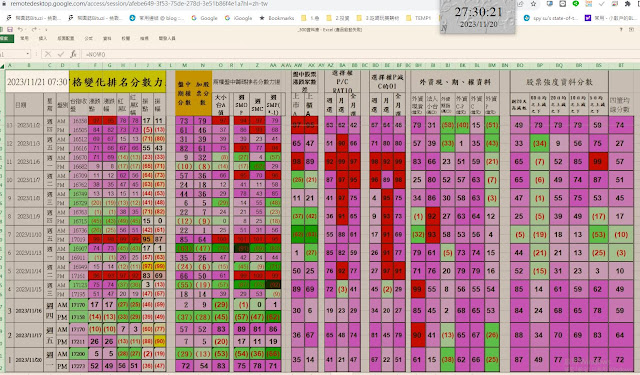This screenshot has height=375, width=640.
Task: Click the Enter checkmark in formula bar
Action: coord(61,54)
